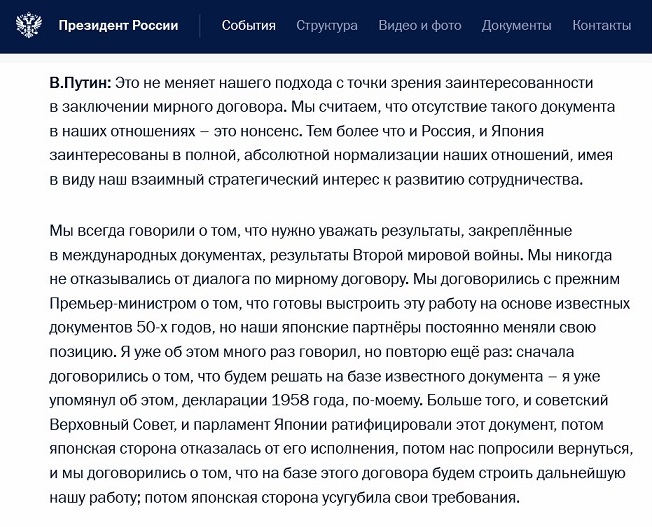Click the Russian double-headed eagle emblem
Screen dimensions: 652x527
pyautogui.click(x=29, y=25)
